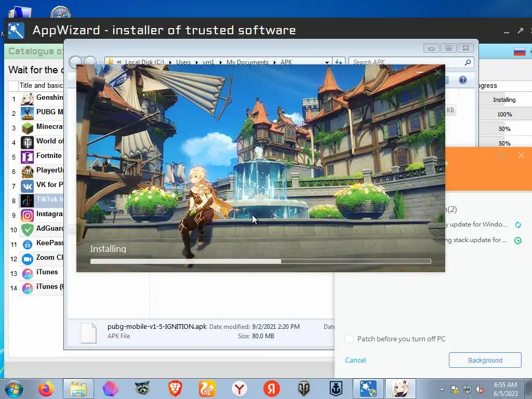Click the purple gem taskbar icon

point(110,389)
